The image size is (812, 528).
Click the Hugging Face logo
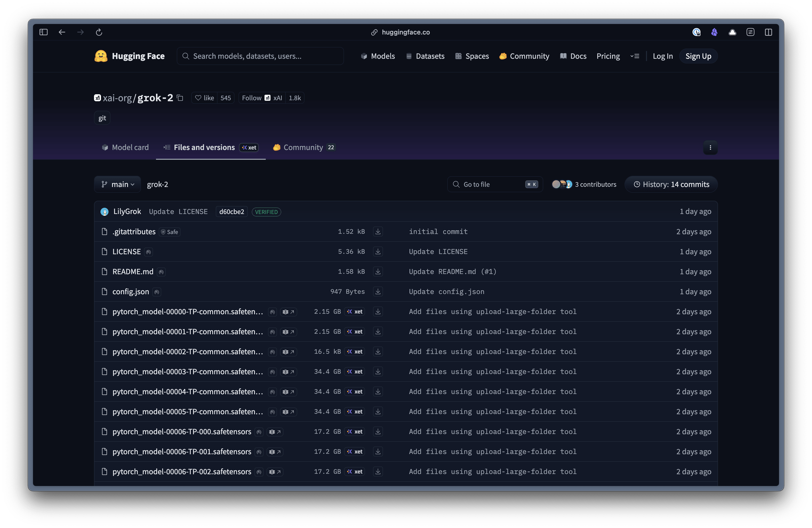[129, 56]
